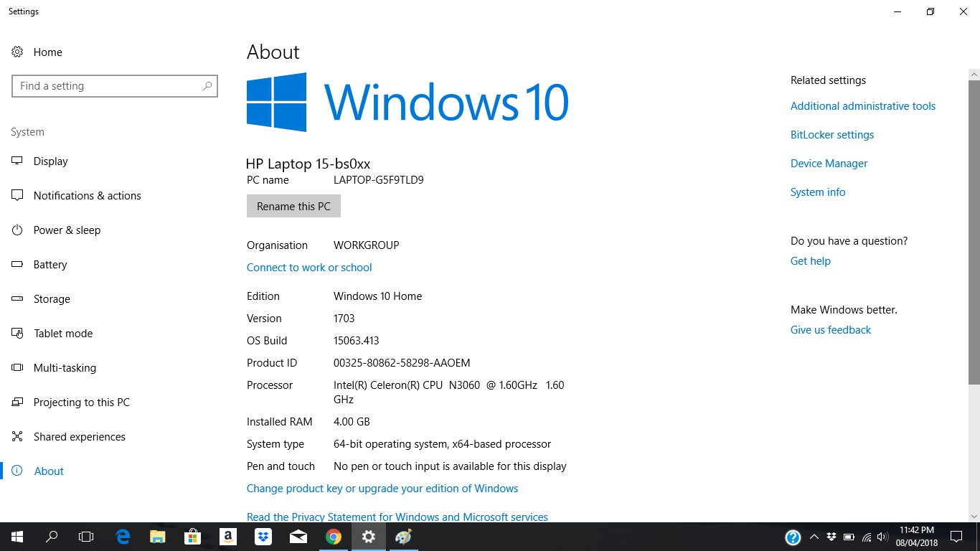Click Change product key or upgrade edition
Screen dimensions: 980x551
(x=382, y=488)
